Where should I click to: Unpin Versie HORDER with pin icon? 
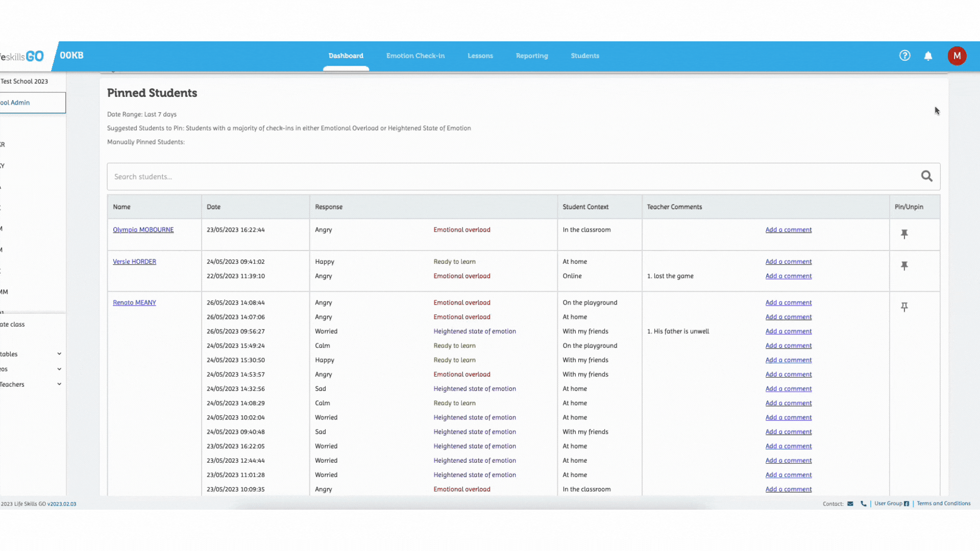click(904, 266)
